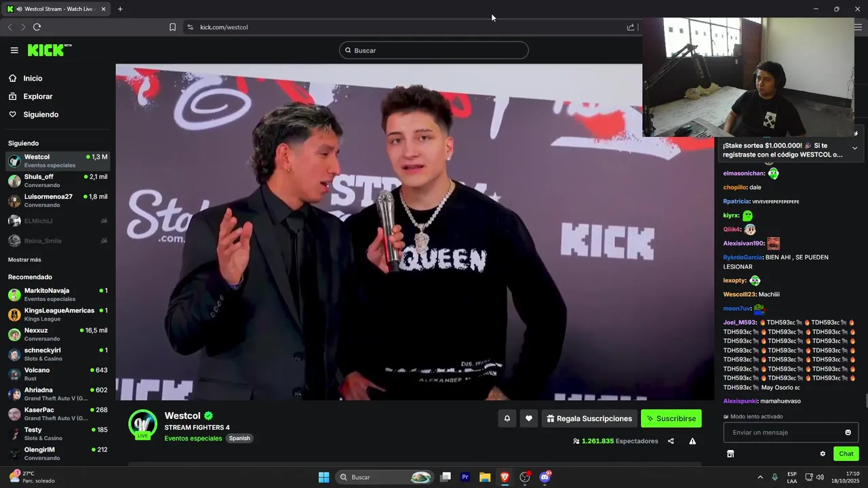Expand the pinned Stake message chevron

tap(854, 148)
